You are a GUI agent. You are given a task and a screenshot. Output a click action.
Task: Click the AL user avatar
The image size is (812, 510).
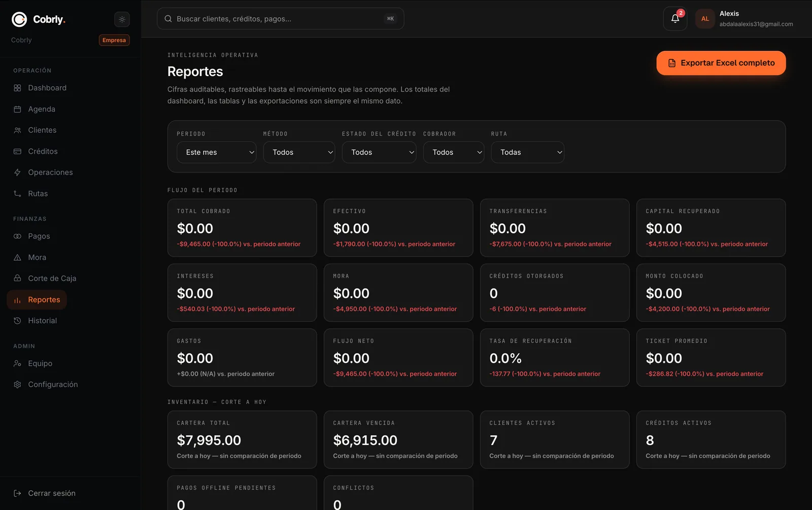click(705, 19)
